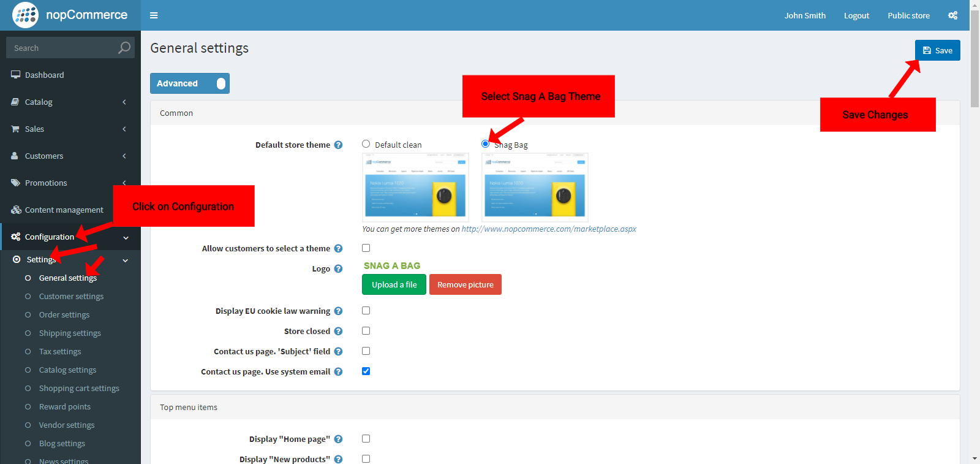
Task: Select the Snag Bag theme radio
Action: click(486, 144)
